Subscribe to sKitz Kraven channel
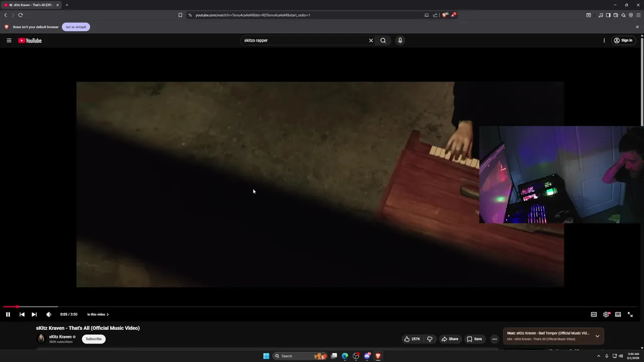This screenshot has width=644, height=362. coord(94,339)
